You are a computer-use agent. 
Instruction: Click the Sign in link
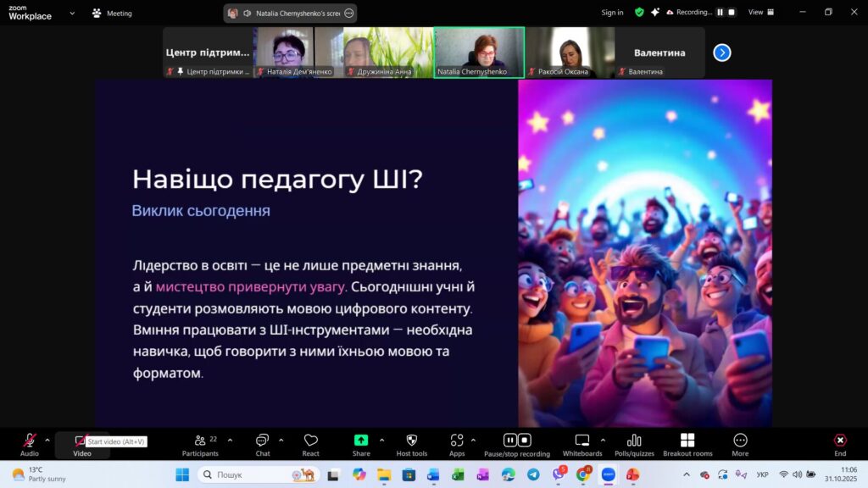pos(612,12)
